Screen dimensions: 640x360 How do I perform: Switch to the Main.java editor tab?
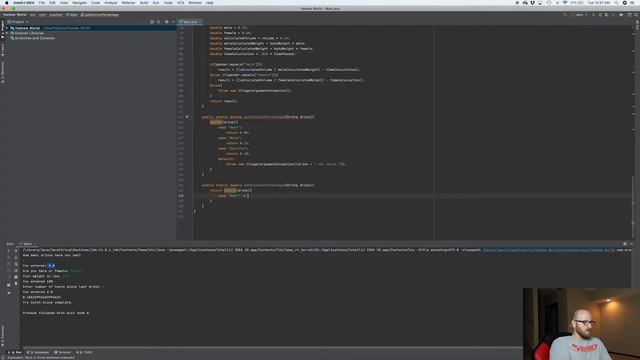point(190,22)
